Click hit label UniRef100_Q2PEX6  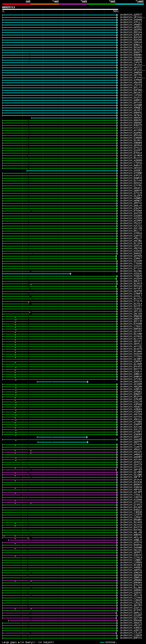131,35
